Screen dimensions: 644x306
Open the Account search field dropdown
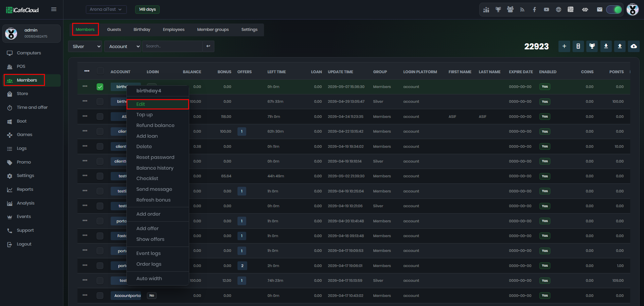[123, 46]
